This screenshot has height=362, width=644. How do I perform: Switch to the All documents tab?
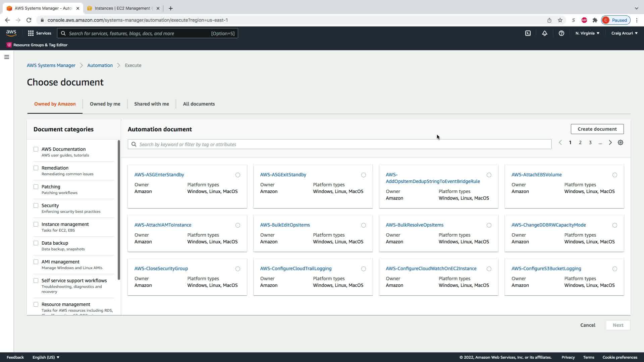point(199,104)
